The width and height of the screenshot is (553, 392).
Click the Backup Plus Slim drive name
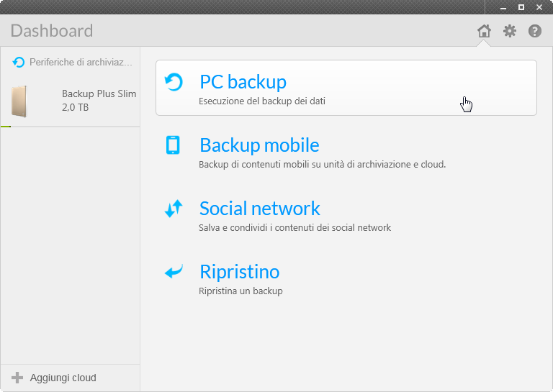[x=99, y=94]
